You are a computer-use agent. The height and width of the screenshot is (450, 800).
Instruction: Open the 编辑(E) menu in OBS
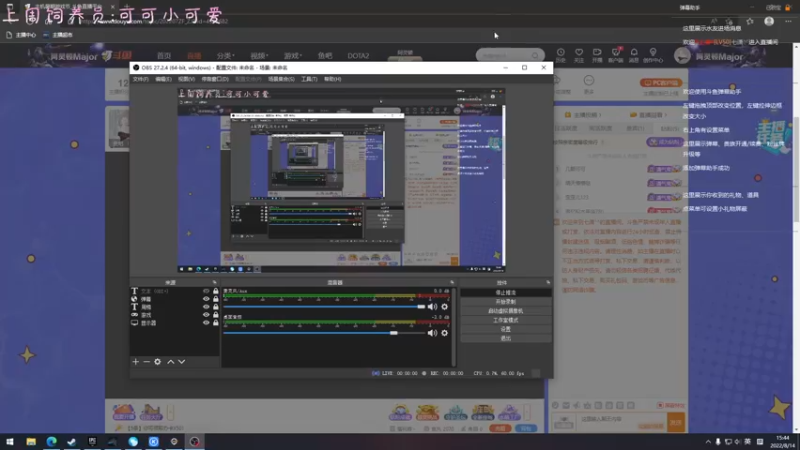[163, 79]
